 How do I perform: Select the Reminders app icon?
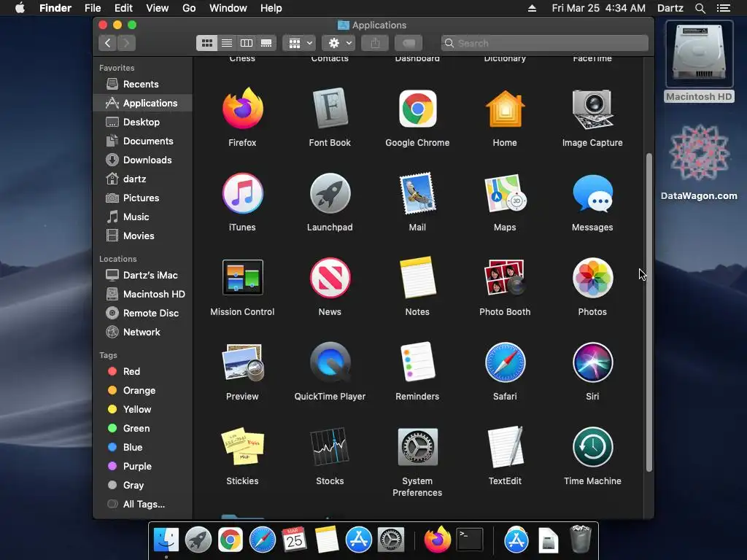tap(417, 362)
